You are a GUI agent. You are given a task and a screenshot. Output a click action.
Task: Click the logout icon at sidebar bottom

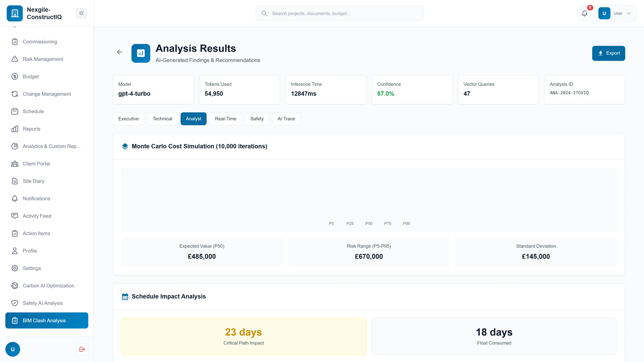coord(82,349)
